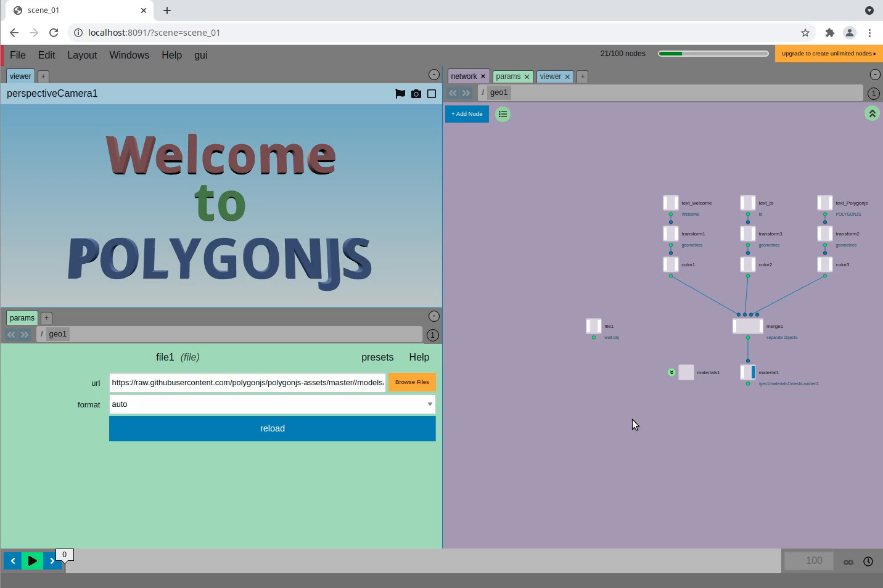Open the Help menu in menubar

point(171,55)
